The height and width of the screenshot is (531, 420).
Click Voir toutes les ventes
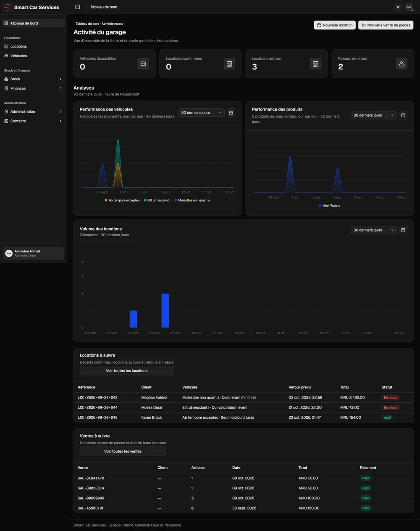123,452
